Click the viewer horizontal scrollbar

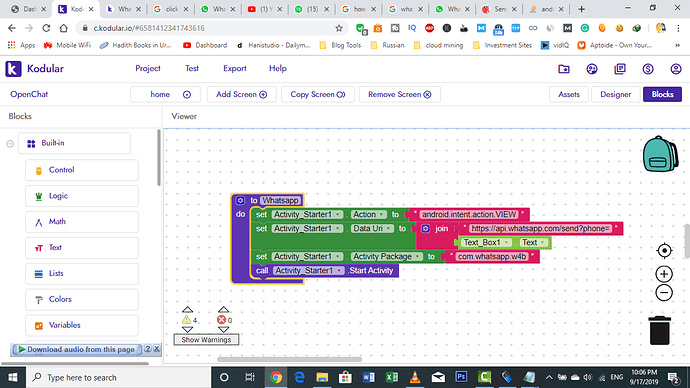(290, 359)
